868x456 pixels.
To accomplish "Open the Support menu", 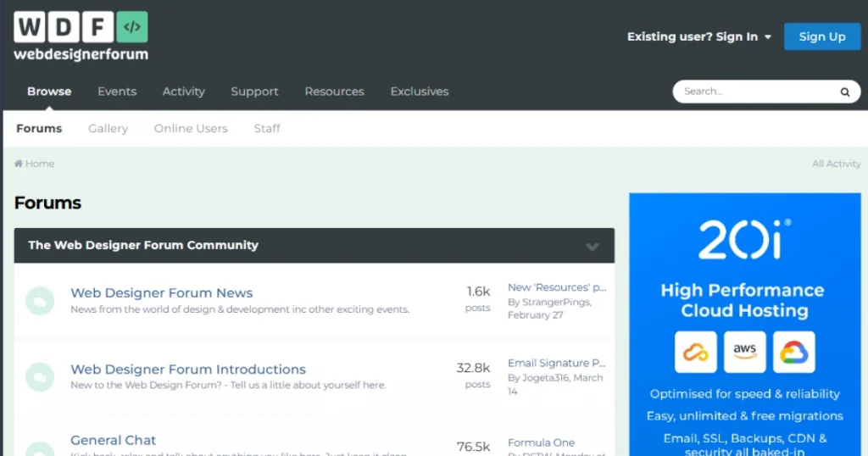I will point(254,92).
